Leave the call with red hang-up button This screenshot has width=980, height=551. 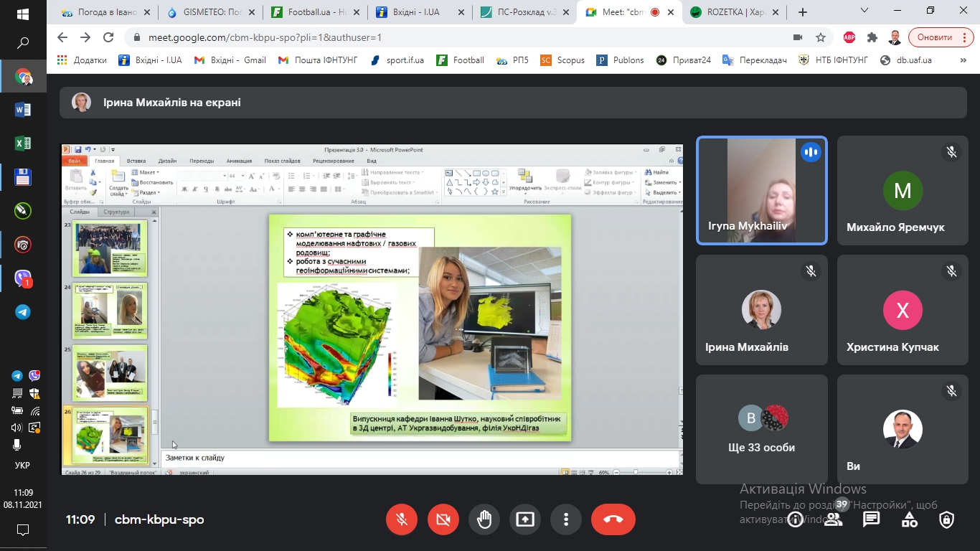click(x=613, y=519)
